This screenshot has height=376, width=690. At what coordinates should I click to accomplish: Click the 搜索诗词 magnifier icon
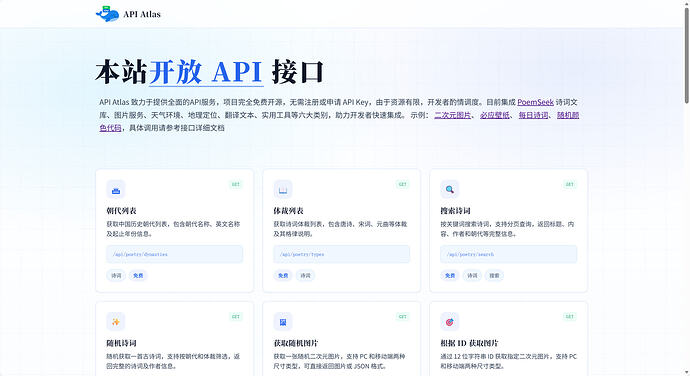(x=450, y=189)
